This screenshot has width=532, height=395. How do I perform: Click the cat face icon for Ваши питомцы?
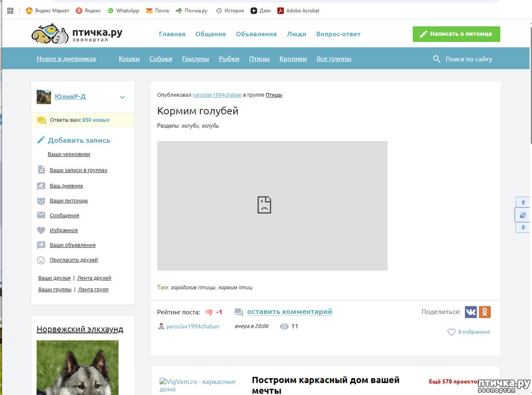click(41, 200)
